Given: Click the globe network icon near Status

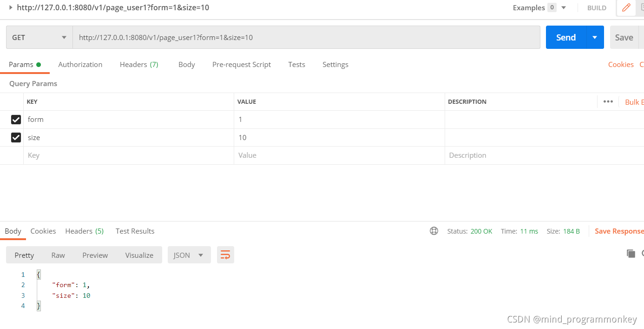Looking at the screenshot, I should pyautogui.click(x=434, y=231).
